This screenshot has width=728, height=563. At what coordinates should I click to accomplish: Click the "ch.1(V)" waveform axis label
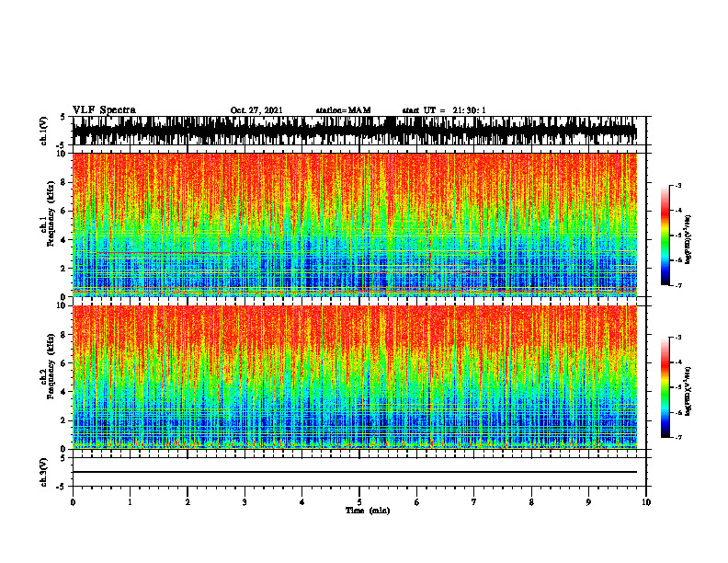click(x=44, y=131)
